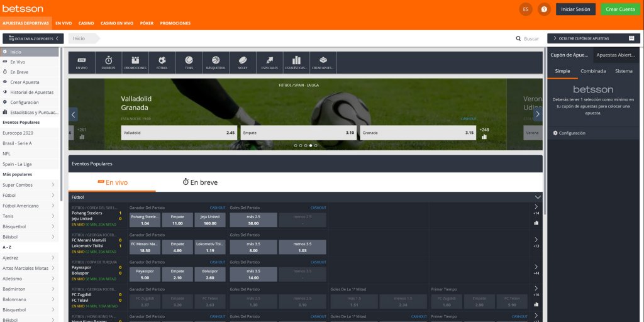The height and width of the screenshot is (322, 644).
Task: Click the Buscar search field
Action: click(x=531, y=38)
